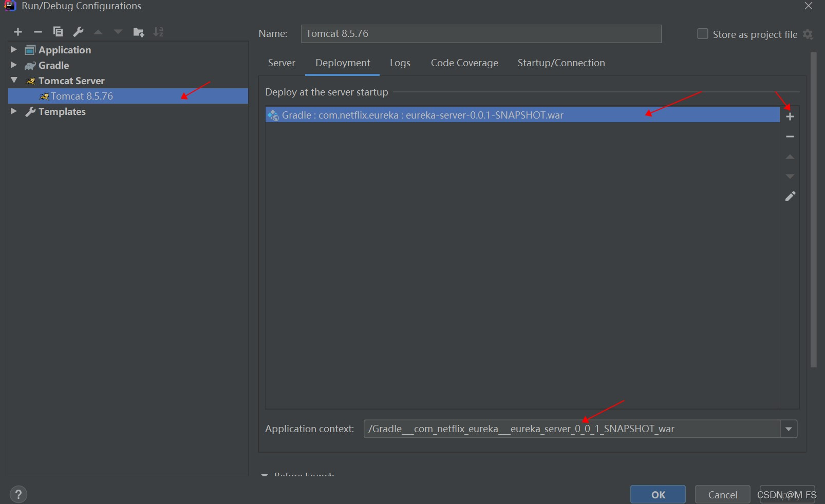Viewport: 825px width, 504px height.
Task: Remove the selected configuration
Action: coord(38,32)
